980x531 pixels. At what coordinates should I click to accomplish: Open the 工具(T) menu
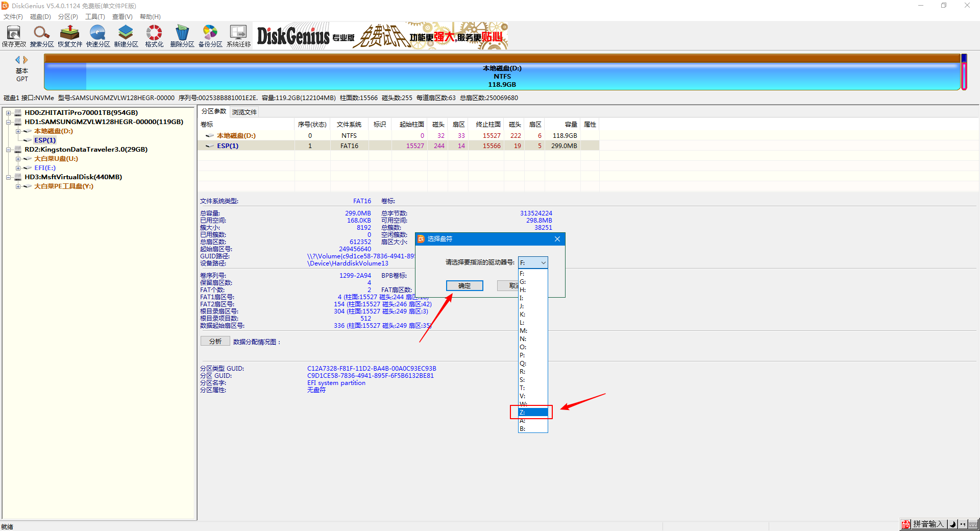click(95, 17)
